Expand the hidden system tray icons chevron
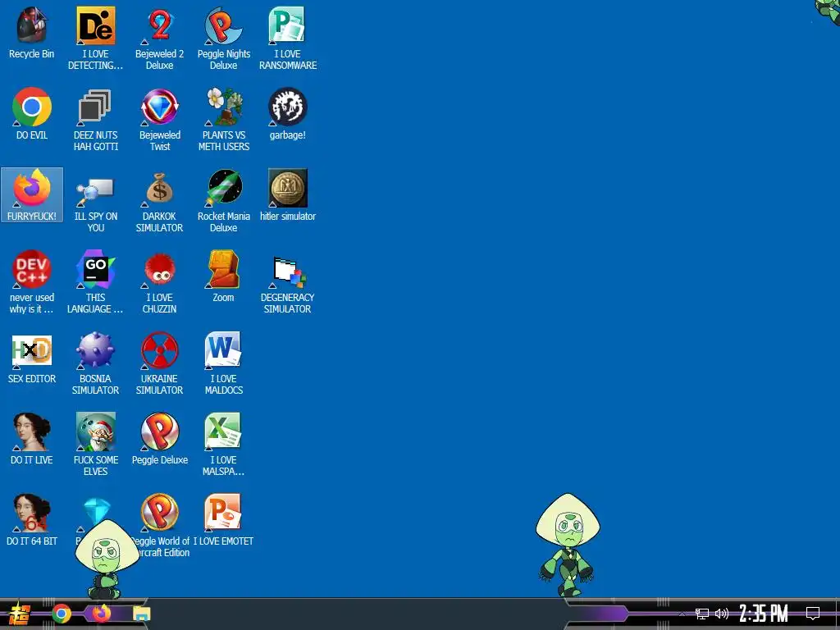This screenshot has height=630, width=840. tap(682, 614)
